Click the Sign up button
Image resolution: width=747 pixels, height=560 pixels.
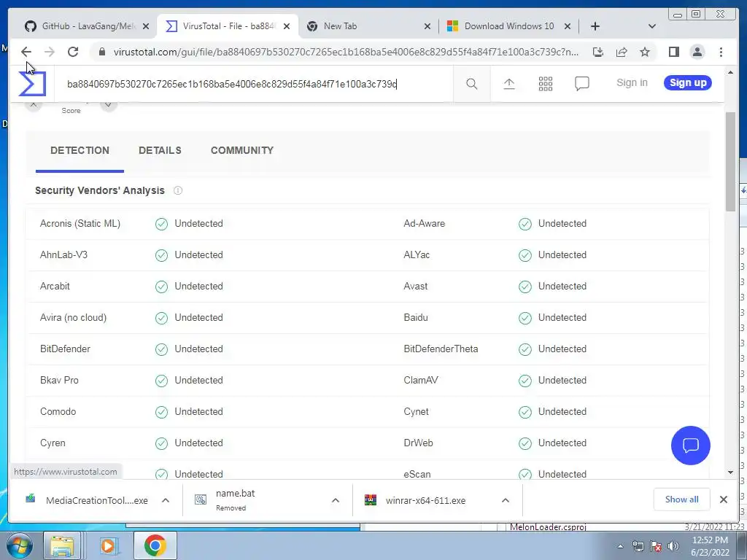coord(688,83)
